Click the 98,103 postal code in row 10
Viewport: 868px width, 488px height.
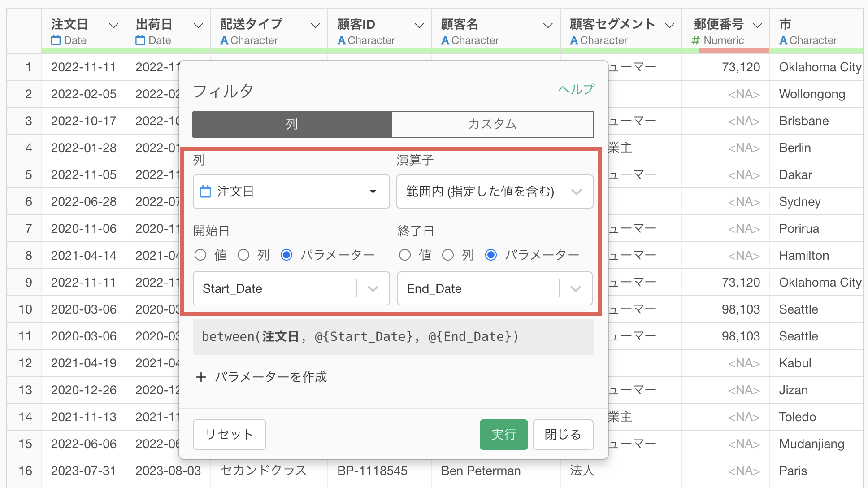(726, 309)
